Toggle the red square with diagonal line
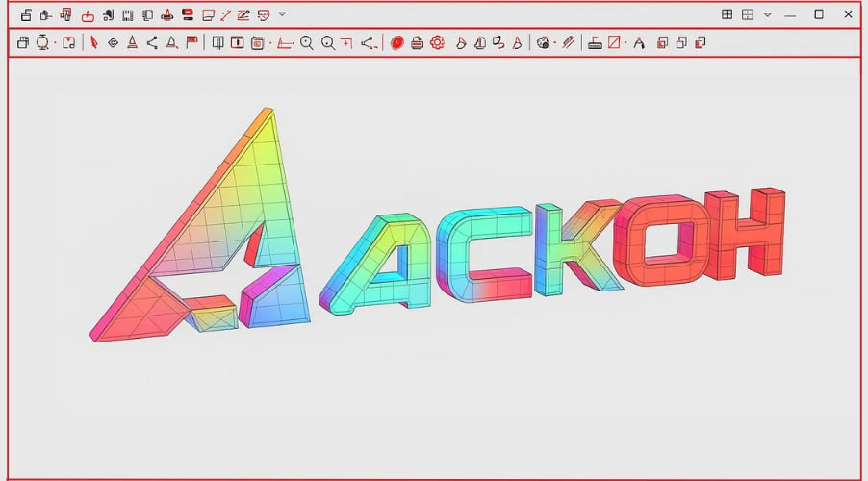Viewport: 868px width, 481px height. click(x=614, y=42)
